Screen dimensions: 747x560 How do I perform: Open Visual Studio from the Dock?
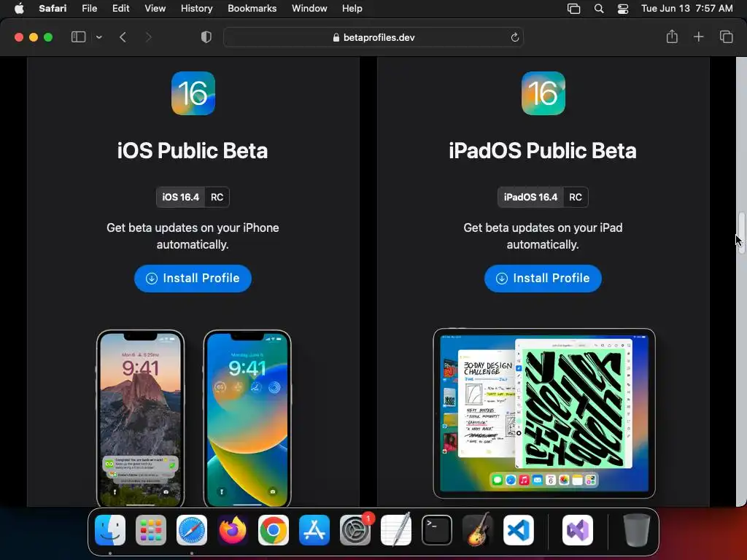pos(578,530)
